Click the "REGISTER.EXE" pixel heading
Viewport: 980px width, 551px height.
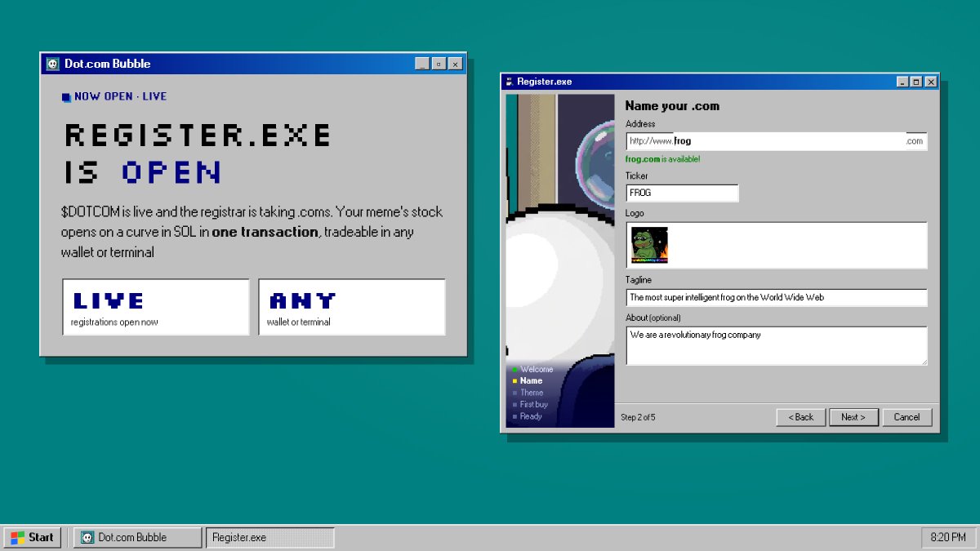[198, 135]
